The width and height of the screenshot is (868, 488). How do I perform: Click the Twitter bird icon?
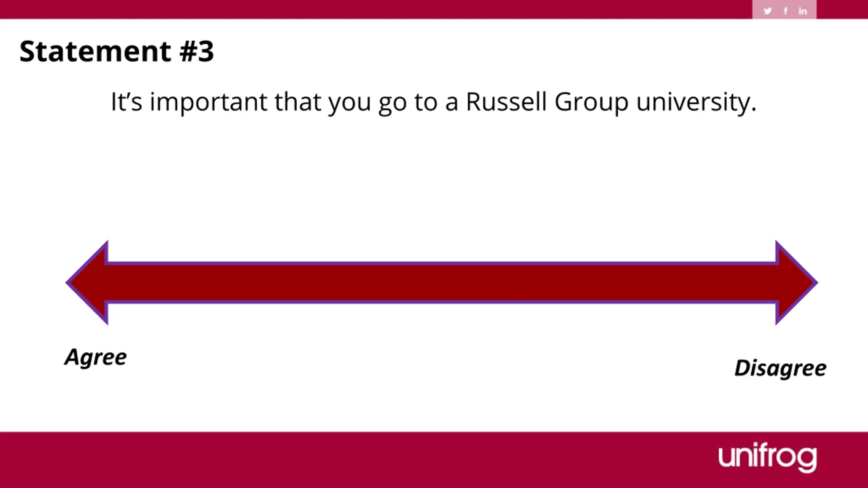click(x=768, y=11)
